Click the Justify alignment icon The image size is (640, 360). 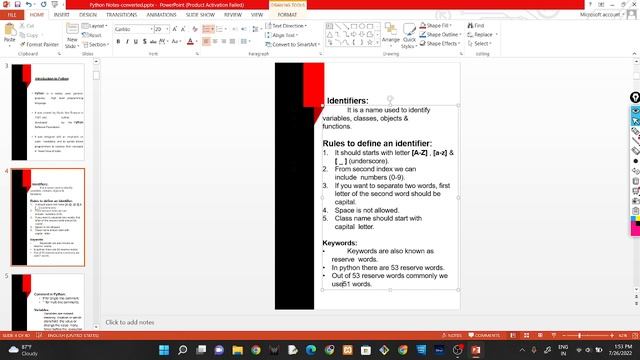point(232,42)
